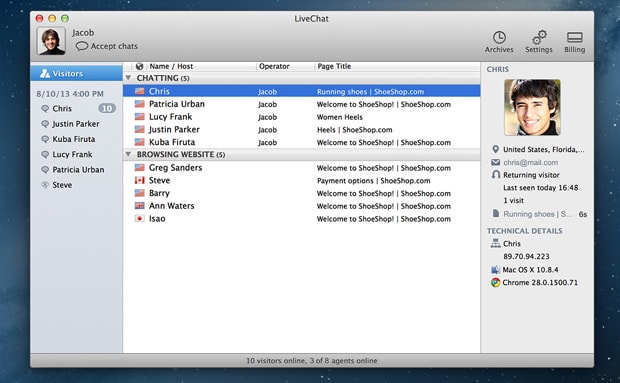
Task: Click the US flag icon beside Barry
Action: (139, 193)
